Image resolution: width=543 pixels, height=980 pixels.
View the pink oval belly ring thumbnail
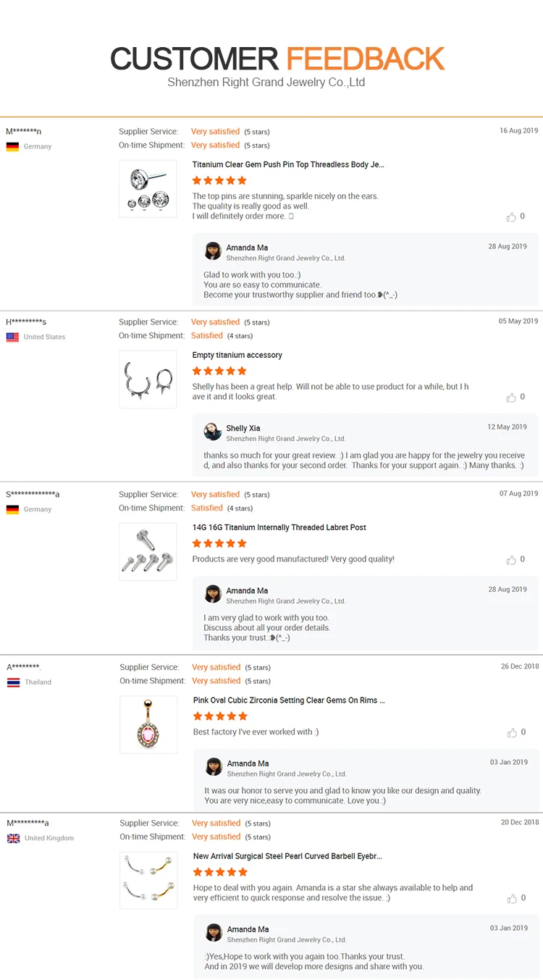[148, 724]
